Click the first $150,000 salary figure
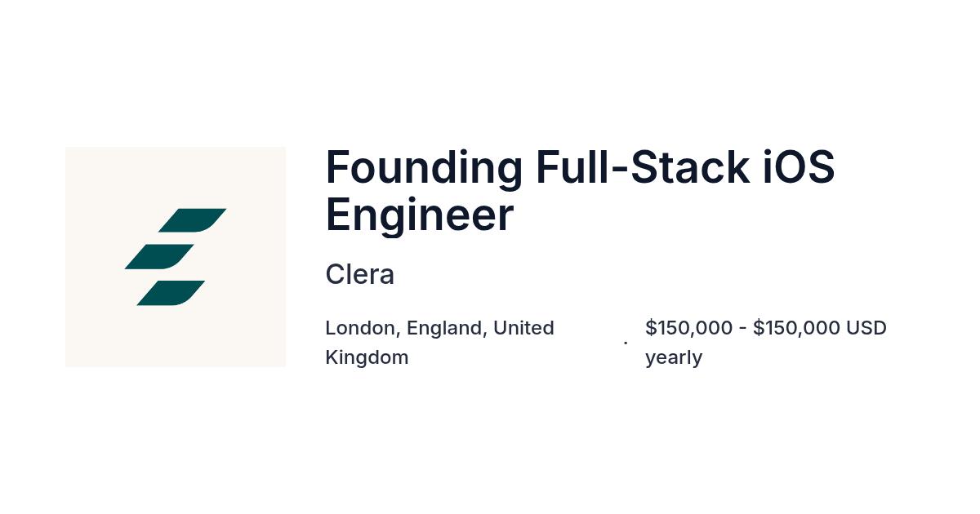Viewport: 980px width, 514px height. point(688,328)
